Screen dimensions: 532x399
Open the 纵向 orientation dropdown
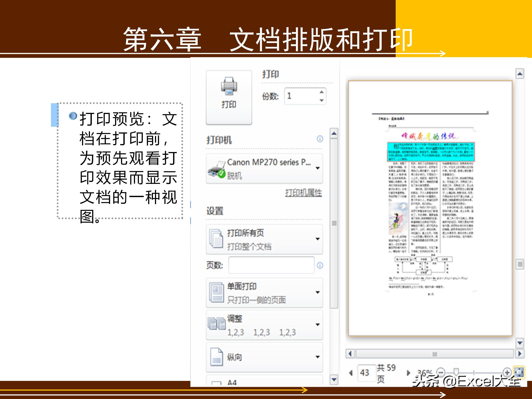pyautogui.click(x=318, y=357)
